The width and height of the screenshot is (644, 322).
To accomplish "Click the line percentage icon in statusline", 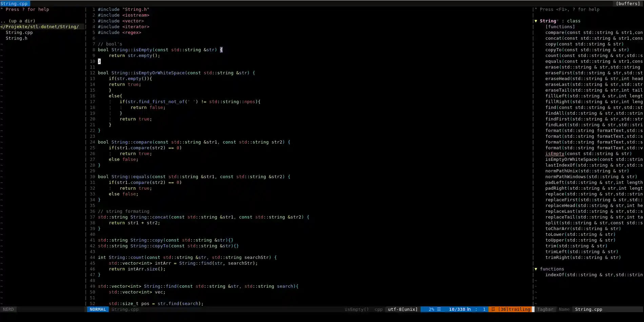I will 439,309.
